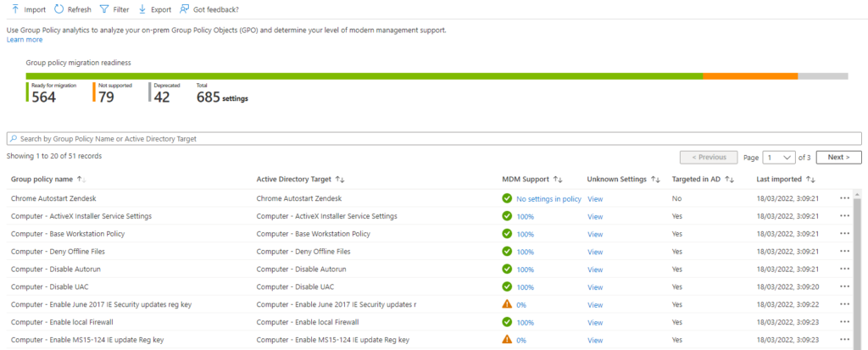Viewport: 868px width, 350px height.
Task: Click Targeted in AD No for Chrome Autostart
Action: [x=676, y=198]
